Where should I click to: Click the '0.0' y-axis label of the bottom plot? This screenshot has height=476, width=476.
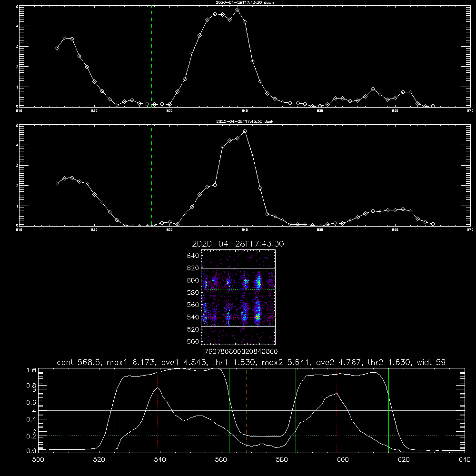click(x=31, y=451)
